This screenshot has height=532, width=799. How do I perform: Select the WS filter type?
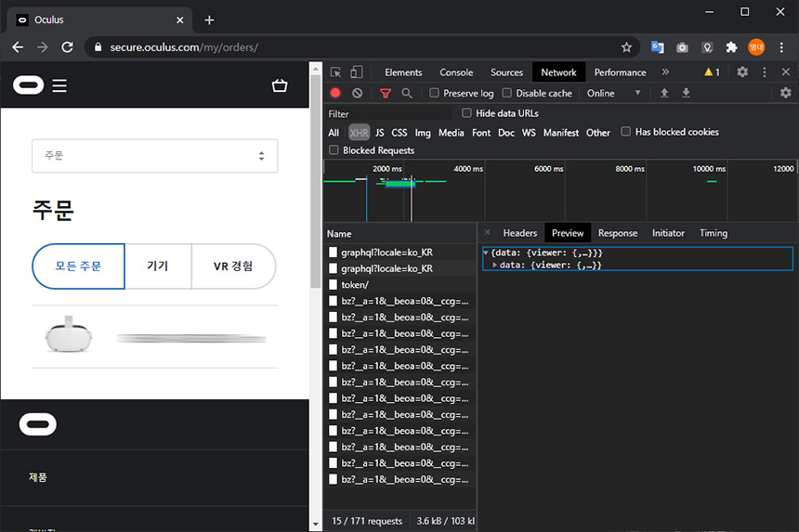click(x=529, y=133)
